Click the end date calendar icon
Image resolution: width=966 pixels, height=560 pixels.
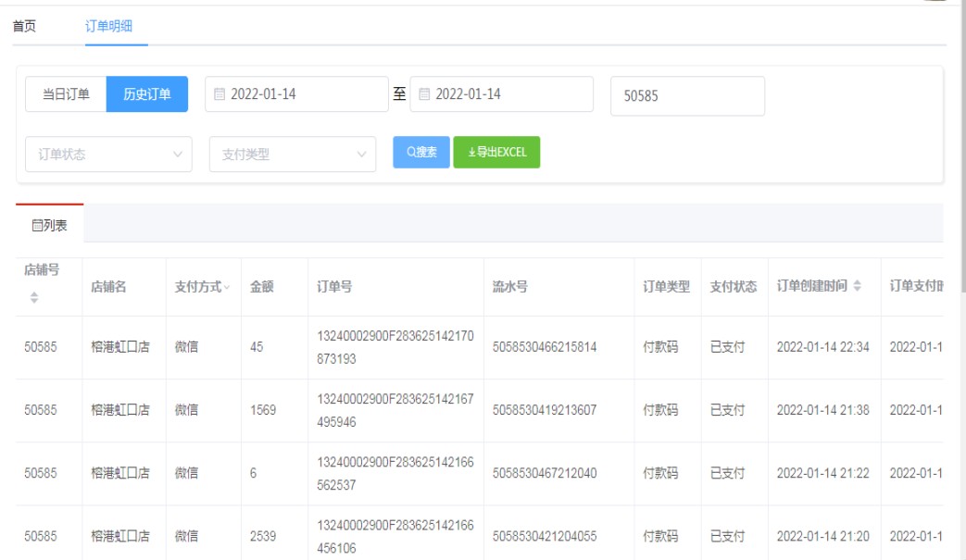(424, 94)
